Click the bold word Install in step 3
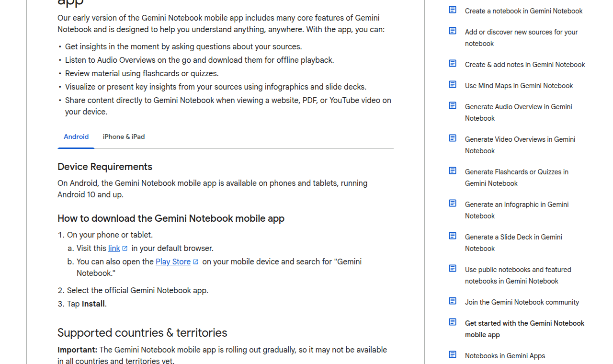Viewport: 613px width, 364px height. click(x=93, y=304)
